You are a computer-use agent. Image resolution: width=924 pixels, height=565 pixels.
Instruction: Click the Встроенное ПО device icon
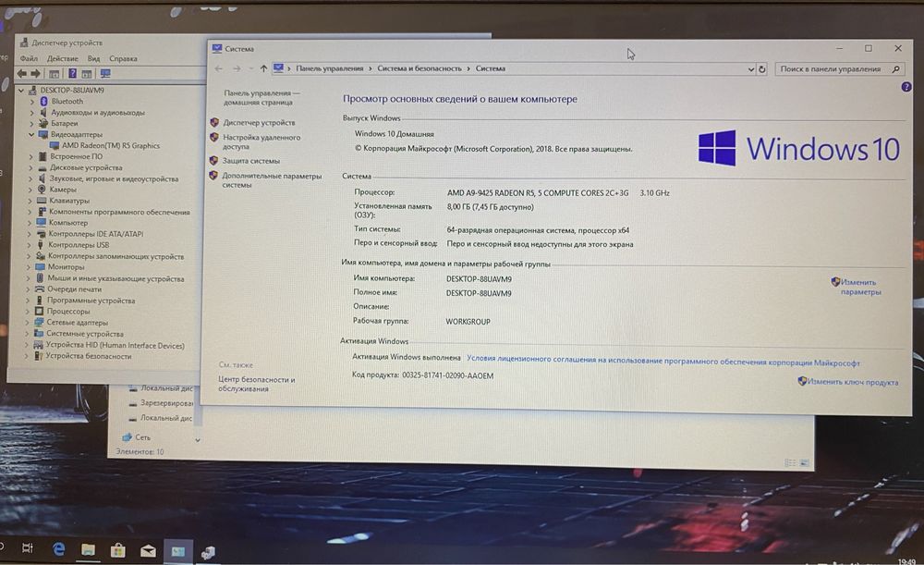pyautogui.click(x=43, y=156)
